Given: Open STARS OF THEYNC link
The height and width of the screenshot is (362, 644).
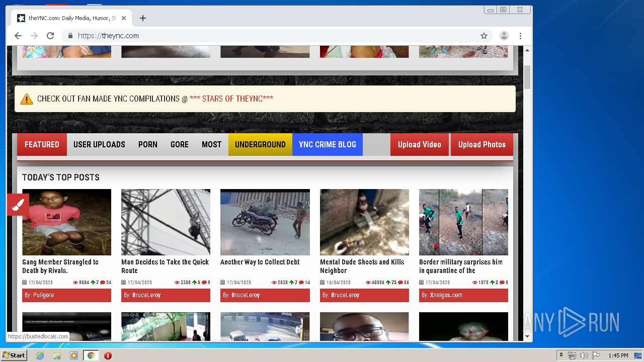Looking at the screenshot, I should click(231, 99).
